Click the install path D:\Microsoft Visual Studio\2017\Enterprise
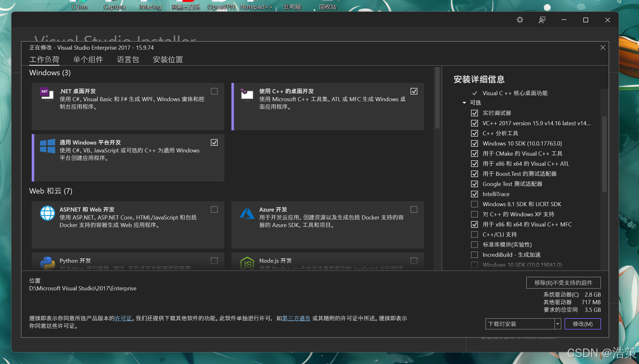Screen dimensions: 639x364 tap(83, 288)
